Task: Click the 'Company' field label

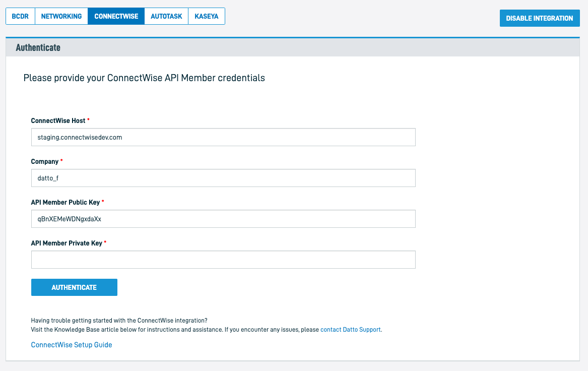Action: pyautogui.click(x=45, y=162)
